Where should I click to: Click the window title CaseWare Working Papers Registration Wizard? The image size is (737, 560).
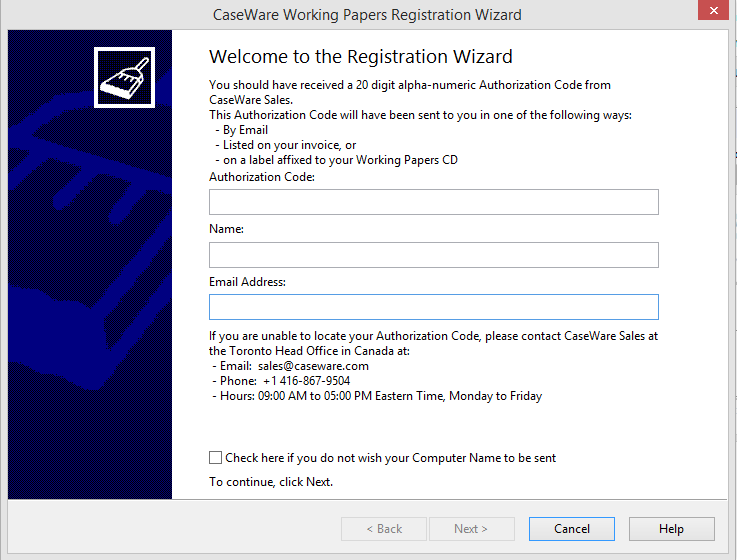367,15
